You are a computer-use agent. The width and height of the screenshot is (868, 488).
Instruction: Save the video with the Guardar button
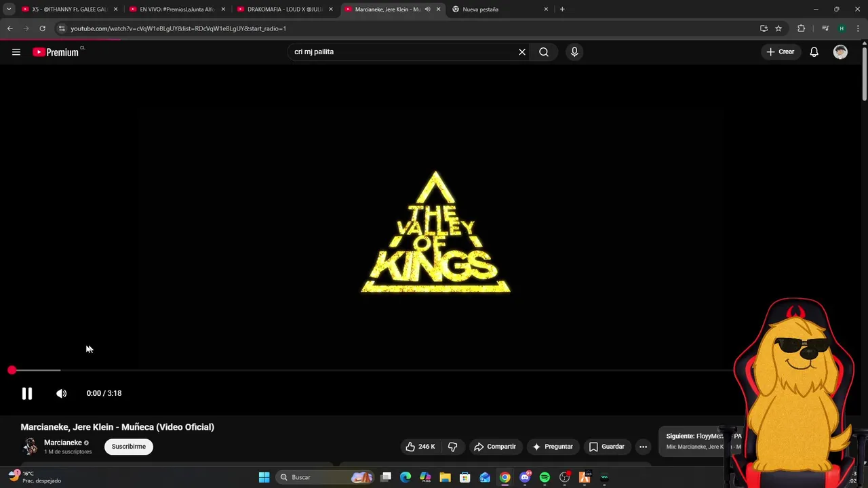pos(606,447)
